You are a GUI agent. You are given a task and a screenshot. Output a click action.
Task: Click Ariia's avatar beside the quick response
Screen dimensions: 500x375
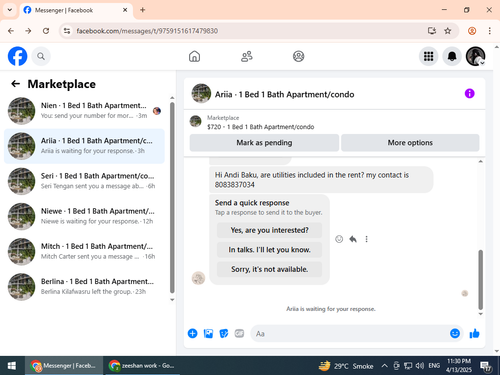tap(198, 278)
